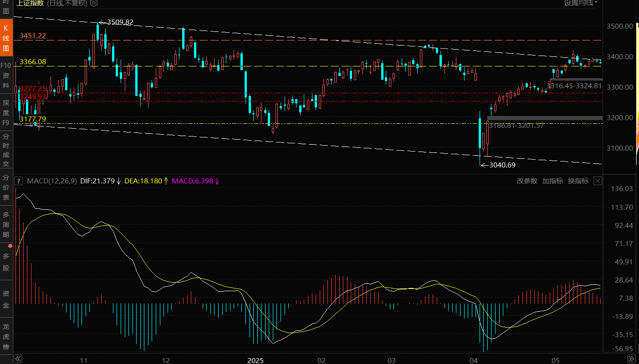639x364 pixels.
Task: Click the MACD(12,26,9) indicator label
Action: tap(52, 181)
